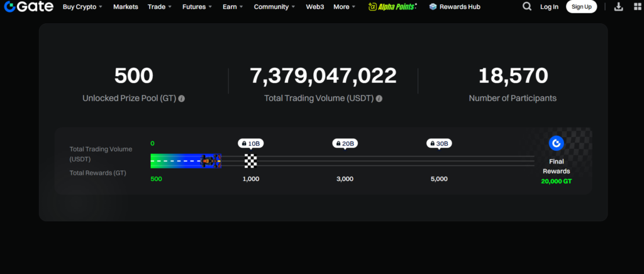Open the search magnifier icon
644x274 pixels.
click(527, 6)
